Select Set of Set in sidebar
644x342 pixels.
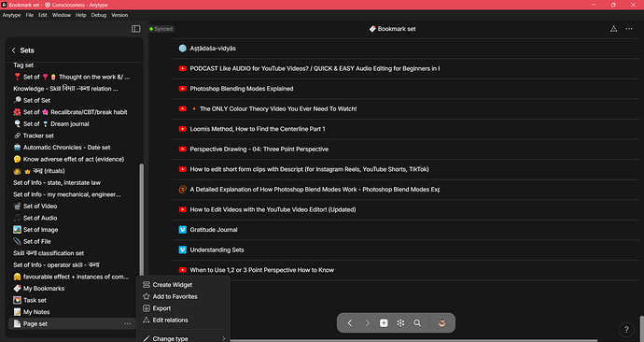click(x=36, y=100)
